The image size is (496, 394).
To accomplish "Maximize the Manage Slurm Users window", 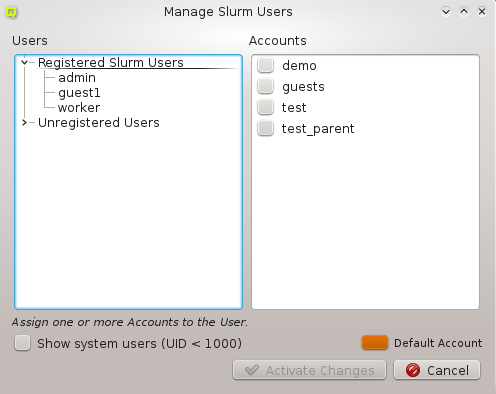I will pyautogui.click(x=464, y=12).
